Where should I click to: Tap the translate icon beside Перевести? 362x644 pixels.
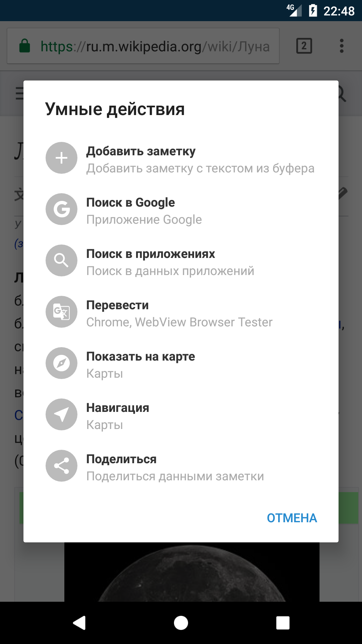coord(61,312)
